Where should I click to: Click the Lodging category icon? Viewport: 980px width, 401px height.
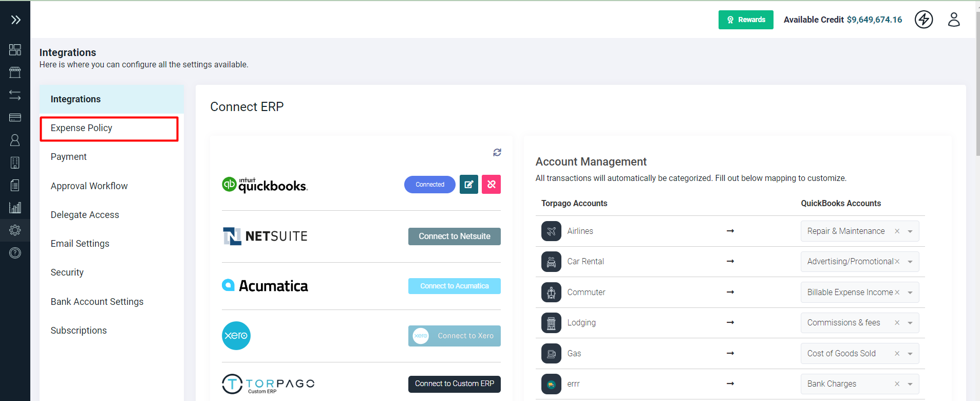click(x=551, y=323)
